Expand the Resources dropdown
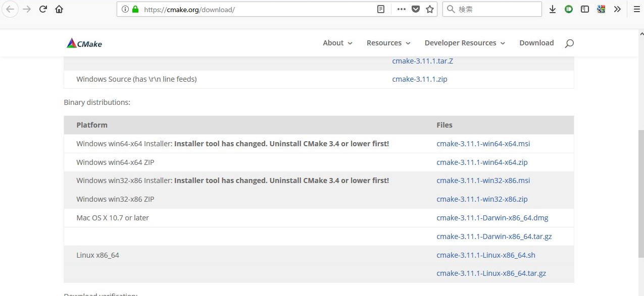The height and width of the screenshot is (296, 644). pyautogui.click(x=388, y=43)
